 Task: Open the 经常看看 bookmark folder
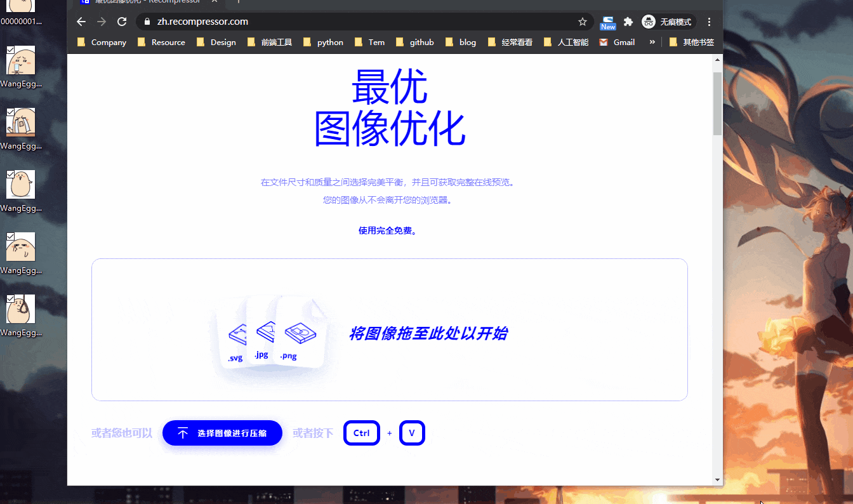click(510, 43)
